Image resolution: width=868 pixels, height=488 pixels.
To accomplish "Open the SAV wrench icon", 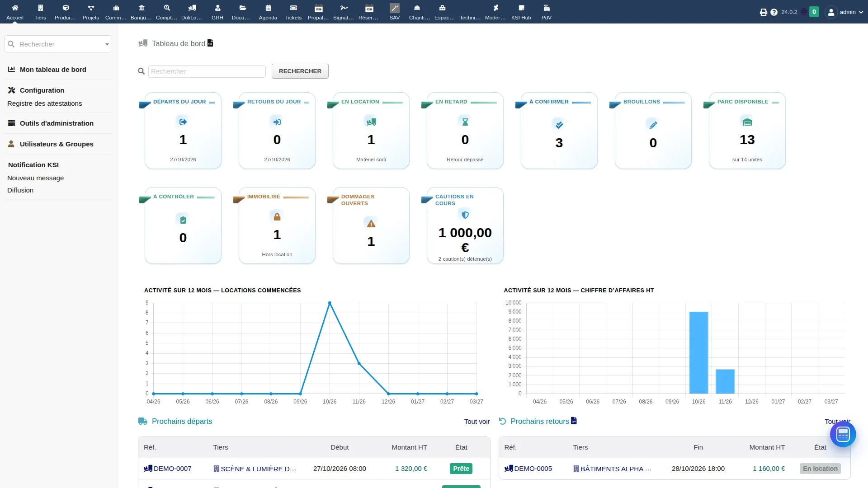I will [x=395, y=8].
